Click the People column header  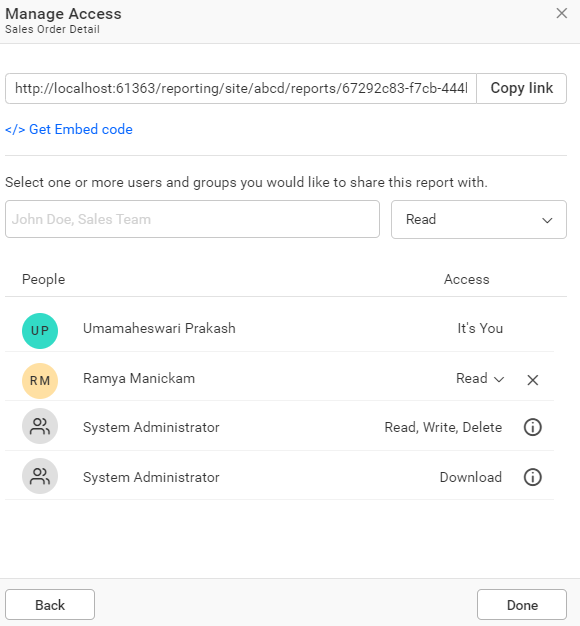tap(44, 279)
